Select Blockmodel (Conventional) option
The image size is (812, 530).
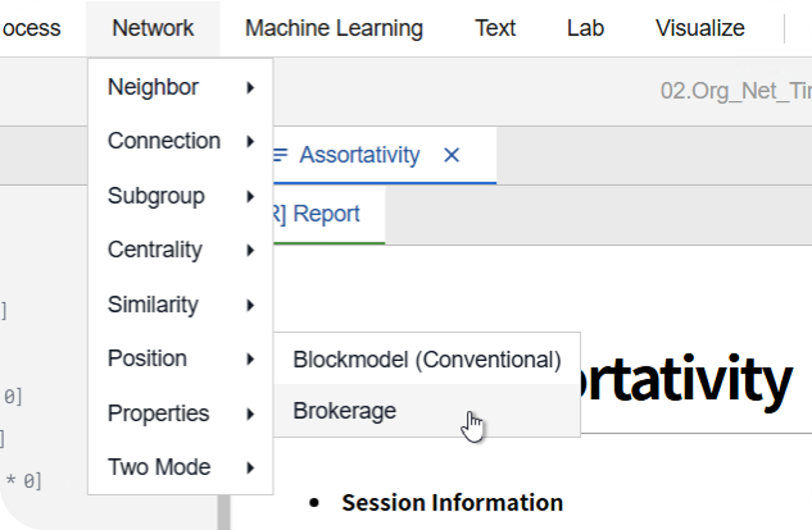(x=427, y=359)
